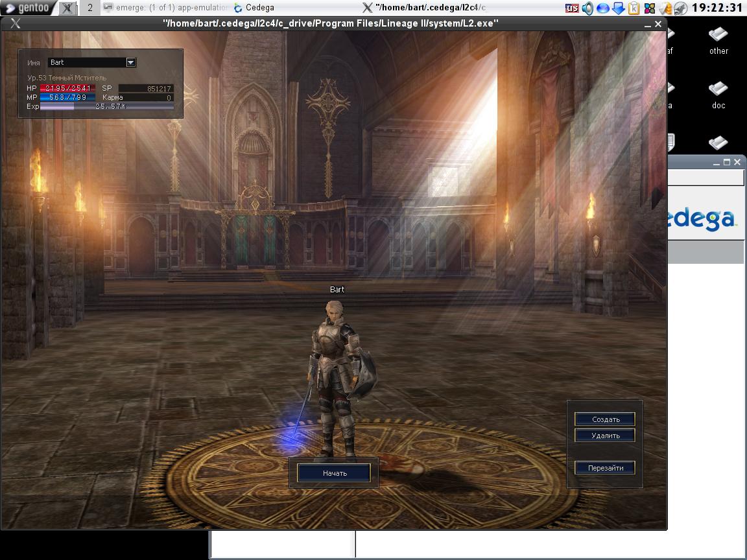Switch to virtual desktop 2 in pager
Viewport: 747px width, 560px height.
point(89,8)
